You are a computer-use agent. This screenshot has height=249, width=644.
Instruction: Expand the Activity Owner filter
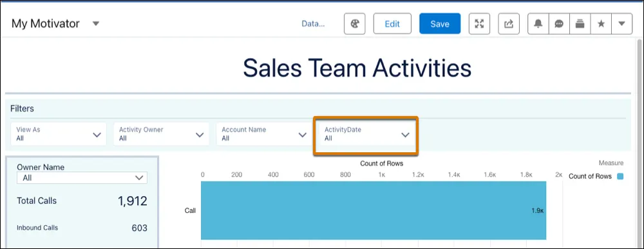coord(161,134)
